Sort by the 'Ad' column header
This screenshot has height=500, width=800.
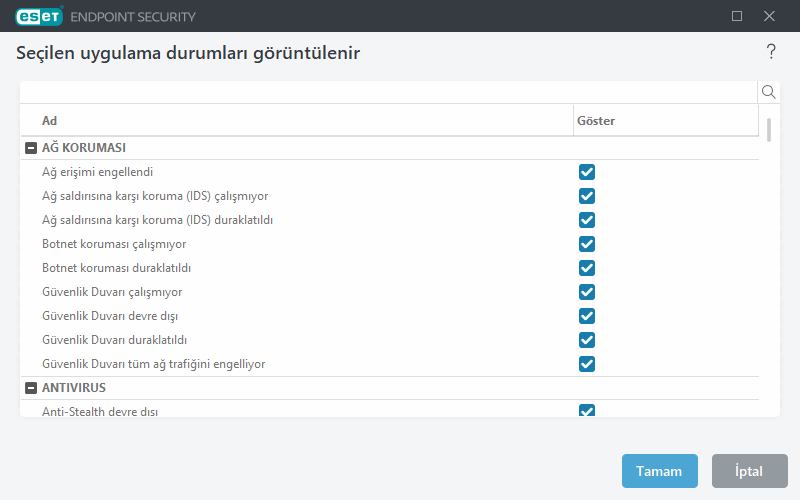pyautogui.click(x=300, y=121)
